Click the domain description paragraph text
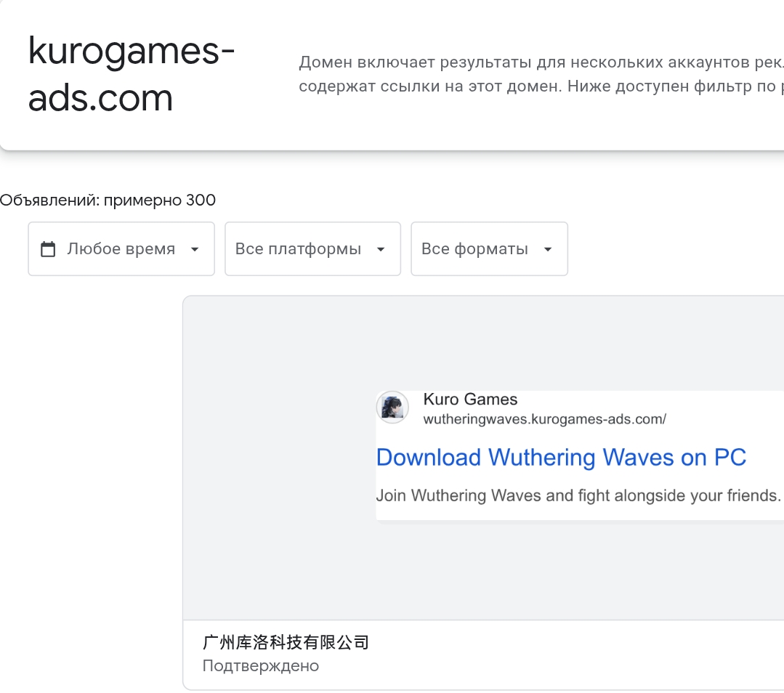Image resolution: width=784 pixels, height=693 pixels. click(541, 74)
